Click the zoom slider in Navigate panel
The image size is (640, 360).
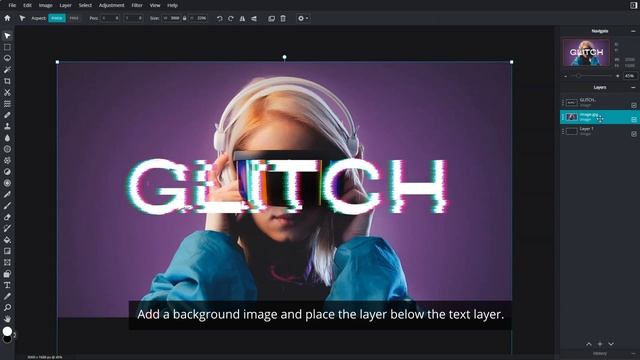pos(592,76)
